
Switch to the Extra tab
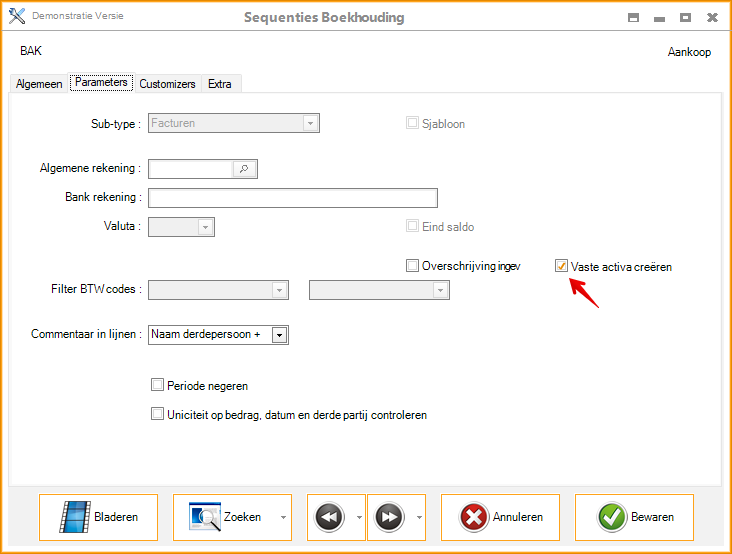coord(220,84)
